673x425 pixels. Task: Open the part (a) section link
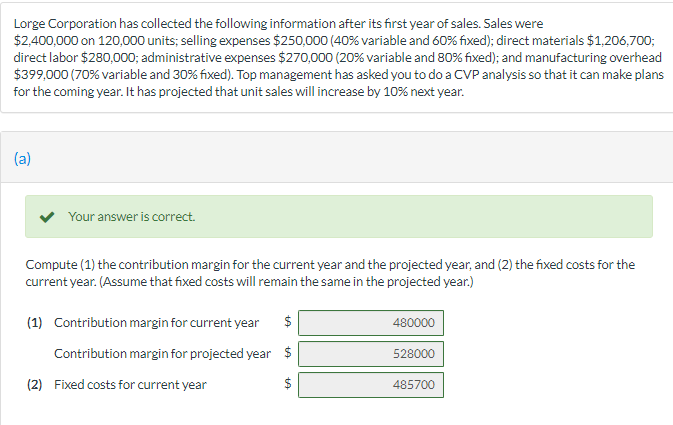tap(22, 158)
